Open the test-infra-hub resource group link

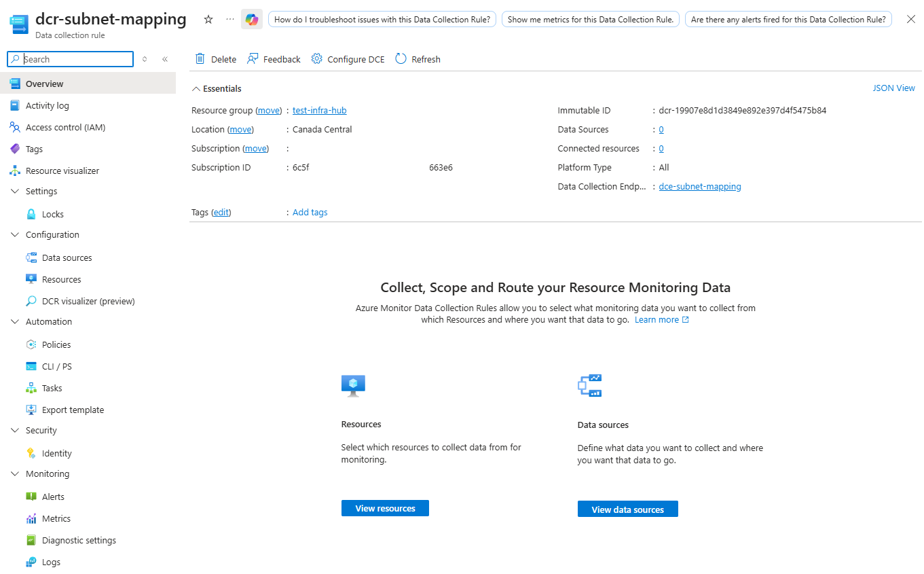[x=319, y=110]
